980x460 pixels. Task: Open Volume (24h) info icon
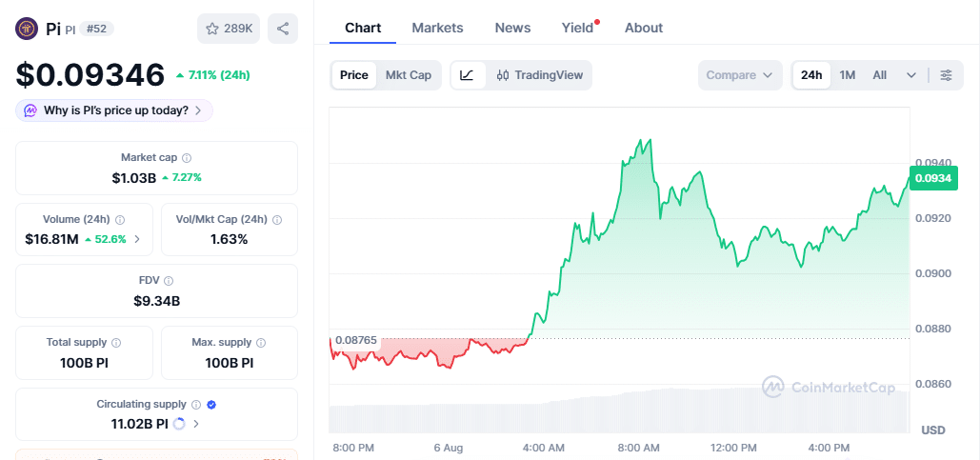click(x=120, y=220)
